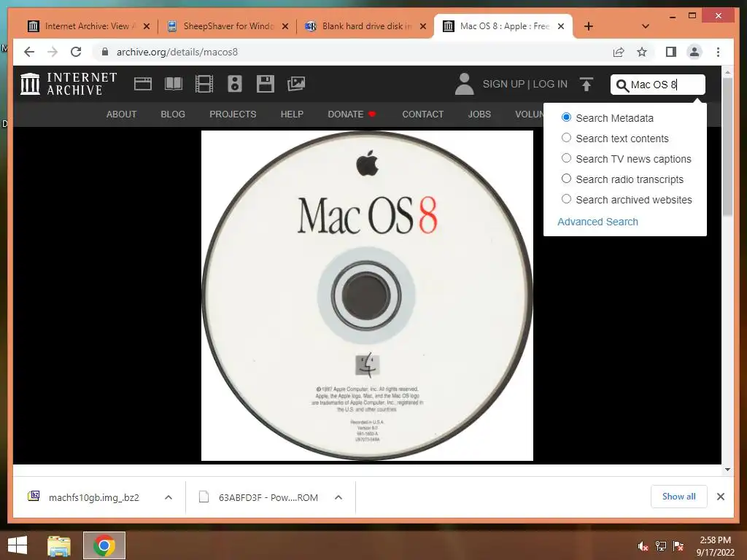Click the scrollbar up arrow
747x560 pixels.
click(x=727, y=72)
